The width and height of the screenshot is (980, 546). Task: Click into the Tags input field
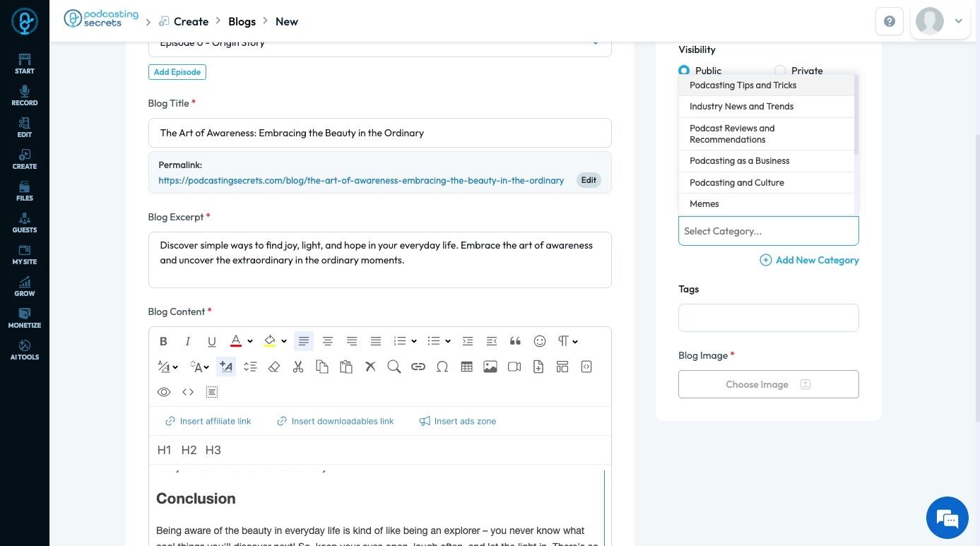click(769, 318)
